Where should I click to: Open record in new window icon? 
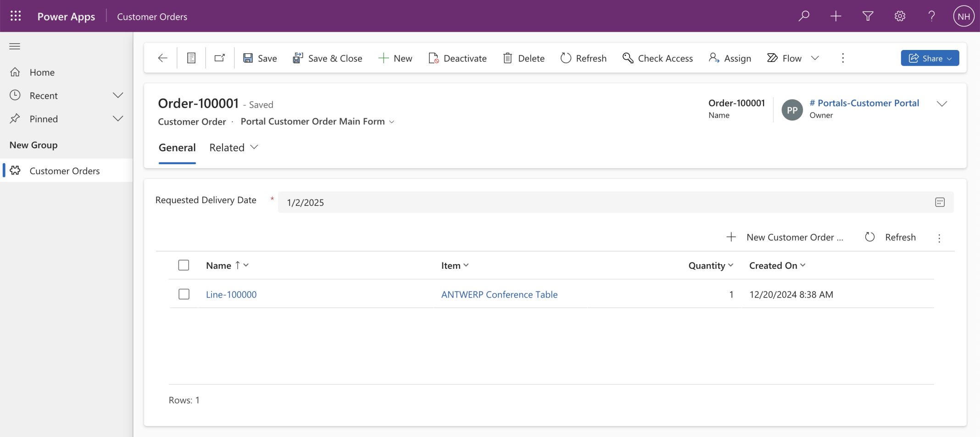tap(220, 58)
